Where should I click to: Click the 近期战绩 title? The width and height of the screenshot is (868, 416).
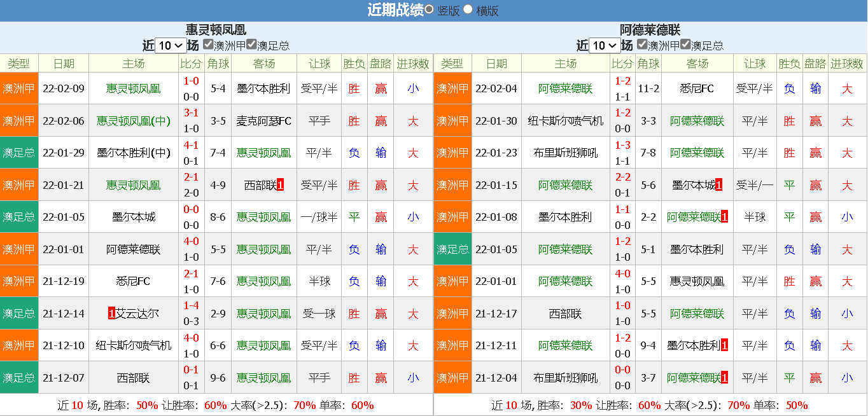(395, 10)
